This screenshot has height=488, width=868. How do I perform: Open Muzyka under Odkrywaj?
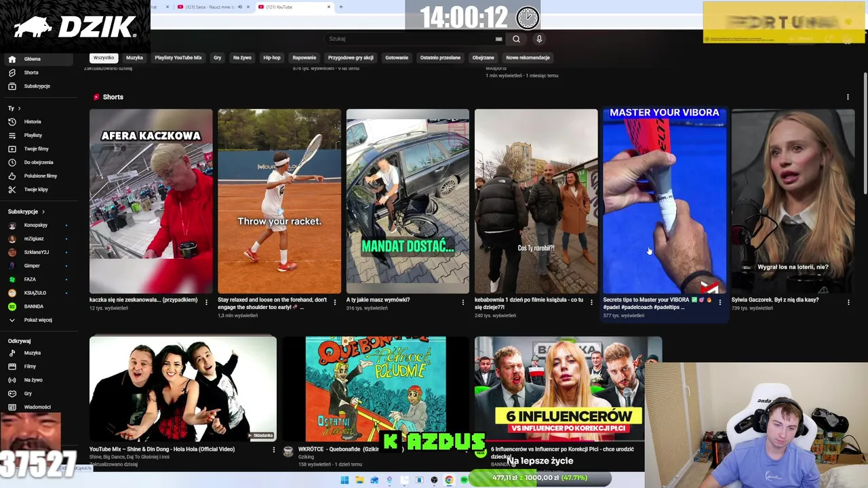[x=37, y=352]
